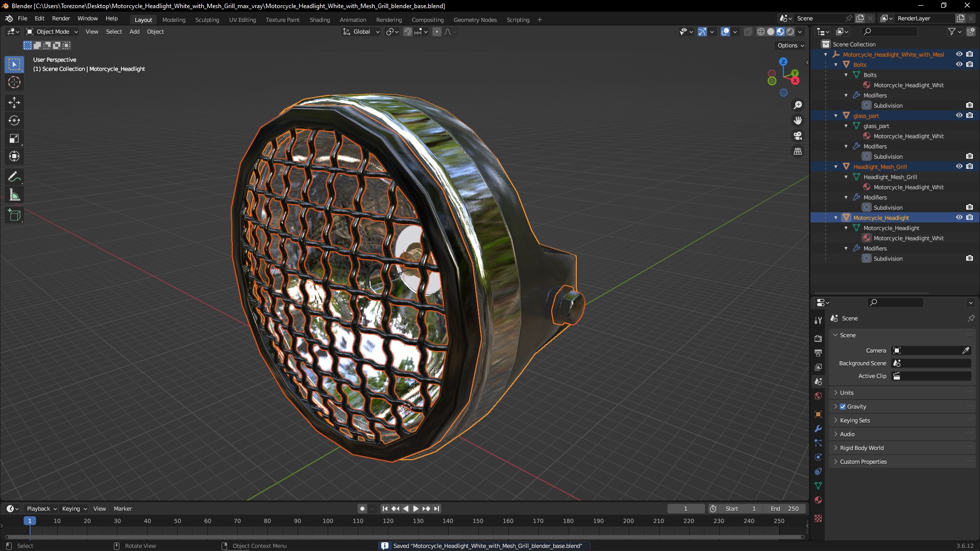The width and height of the screenshot is (980, 551).
Task: Collapse the Bolts tree item
Action: (836, 65)
